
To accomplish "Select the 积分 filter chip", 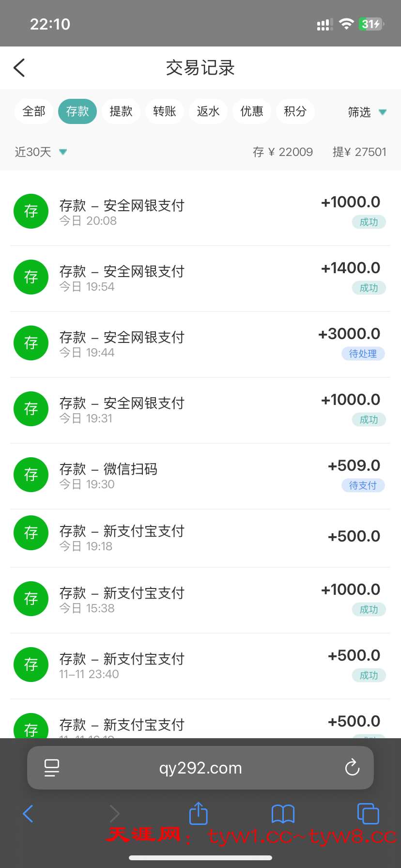I will [295, 111].
